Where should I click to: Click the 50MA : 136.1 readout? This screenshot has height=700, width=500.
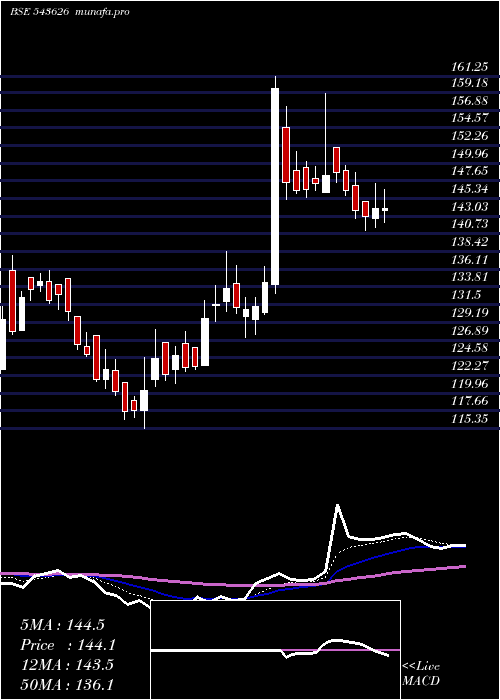(67, 684)
